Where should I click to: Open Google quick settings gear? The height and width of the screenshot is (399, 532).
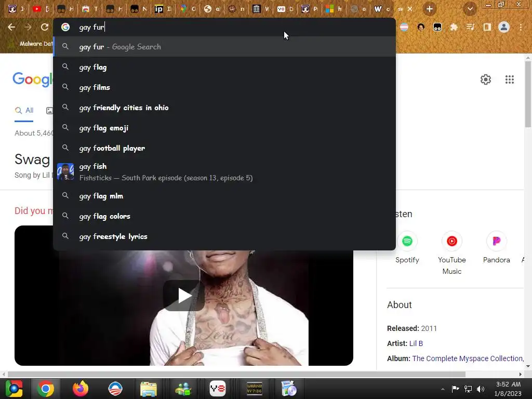pyautogui.click(x=486, y=79)
